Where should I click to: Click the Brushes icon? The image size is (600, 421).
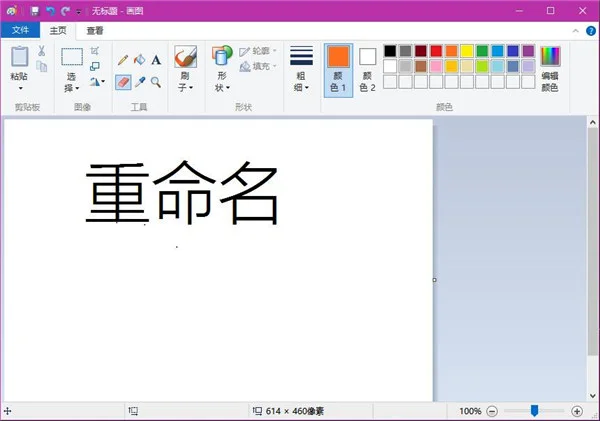186,57
